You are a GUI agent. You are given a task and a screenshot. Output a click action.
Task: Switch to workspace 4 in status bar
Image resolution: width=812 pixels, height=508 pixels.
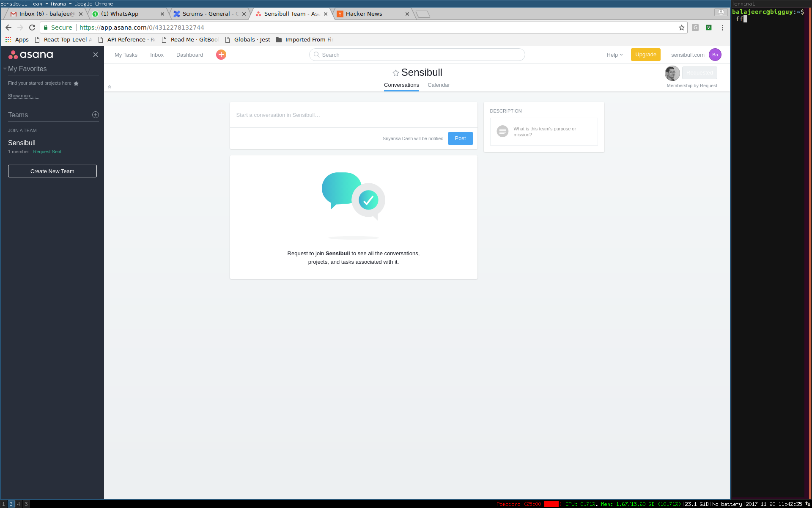click(19, 504)
